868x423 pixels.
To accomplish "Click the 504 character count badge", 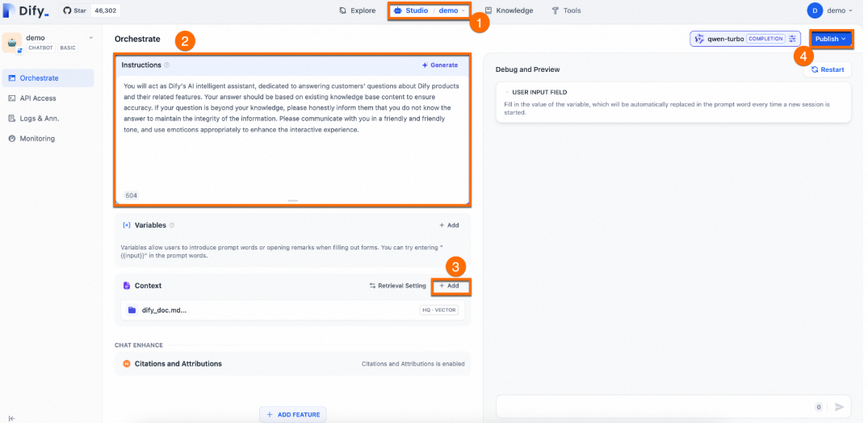I will (131, 195).
